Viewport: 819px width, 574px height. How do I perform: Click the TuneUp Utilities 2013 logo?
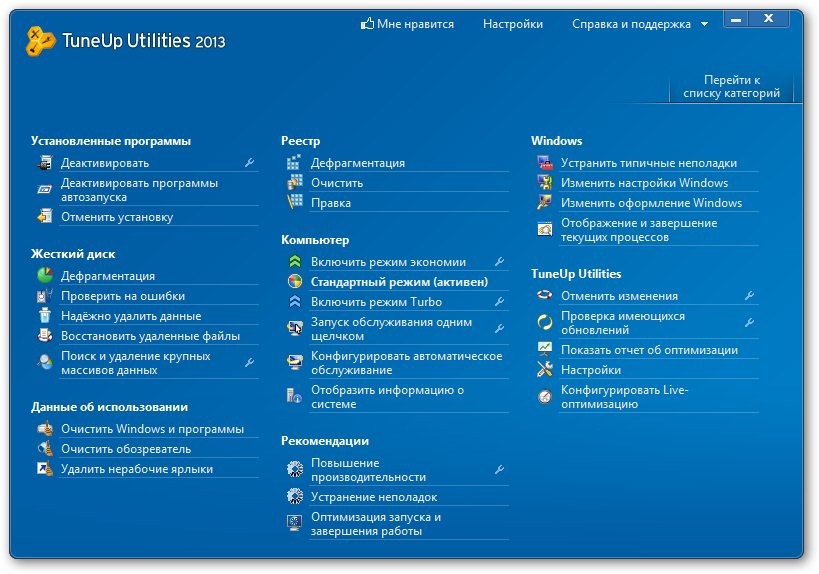(x=125, y=41)
